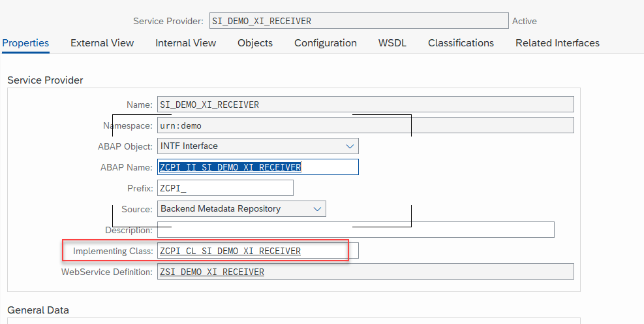Click the highlighted ABAP Name value
This screenshot has height=324, width=644.
[230, 167]
